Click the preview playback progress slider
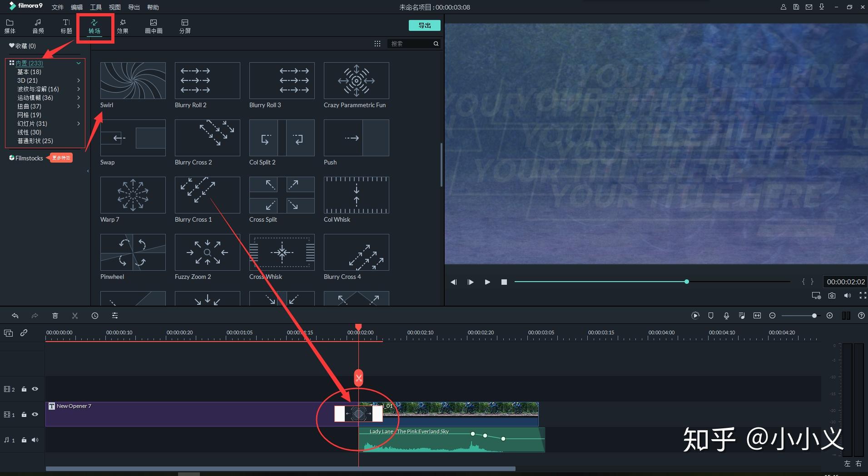Viewport: 868px width, 476px height. 652,282
